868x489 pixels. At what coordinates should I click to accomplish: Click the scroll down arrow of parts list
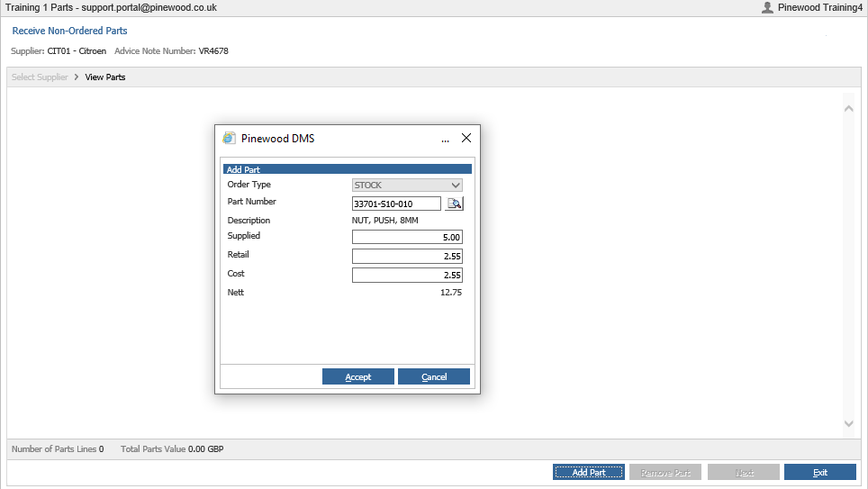848,423
